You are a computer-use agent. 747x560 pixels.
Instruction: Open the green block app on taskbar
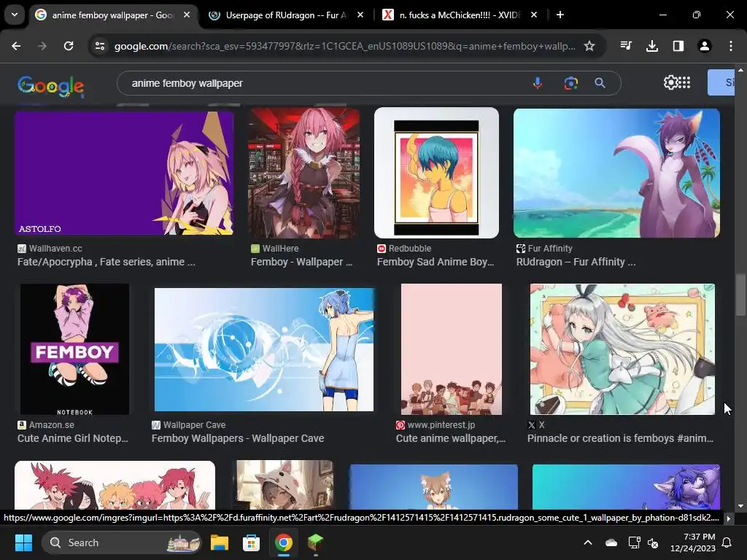[315, 542]
